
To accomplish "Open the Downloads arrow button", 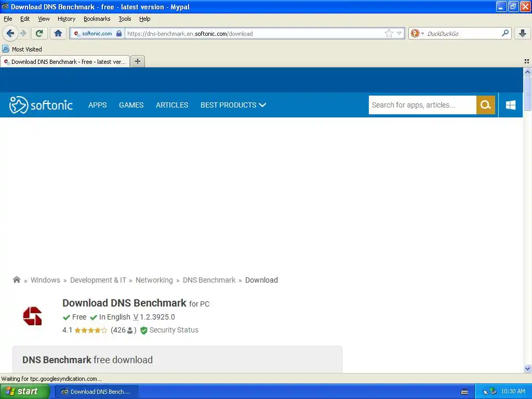I will pyautogui.click(x=523, y=33).
